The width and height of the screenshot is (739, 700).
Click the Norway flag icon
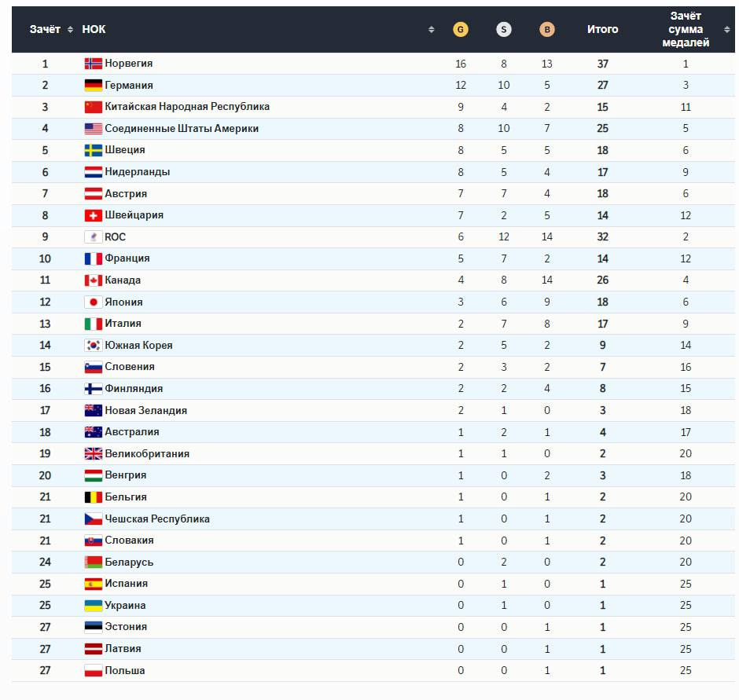point(94,64)
